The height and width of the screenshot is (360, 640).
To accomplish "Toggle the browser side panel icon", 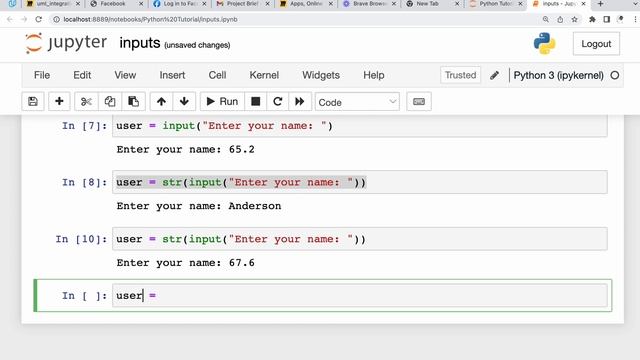I will (607, 19).
